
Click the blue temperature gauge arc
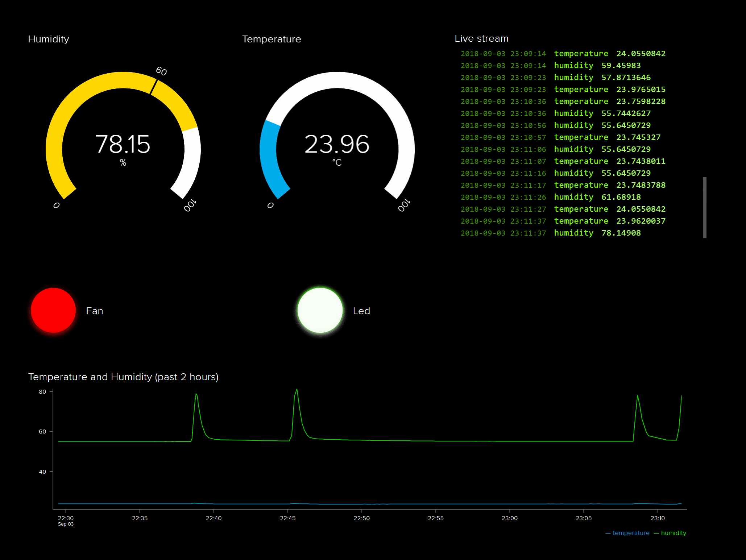click(269, 156)
